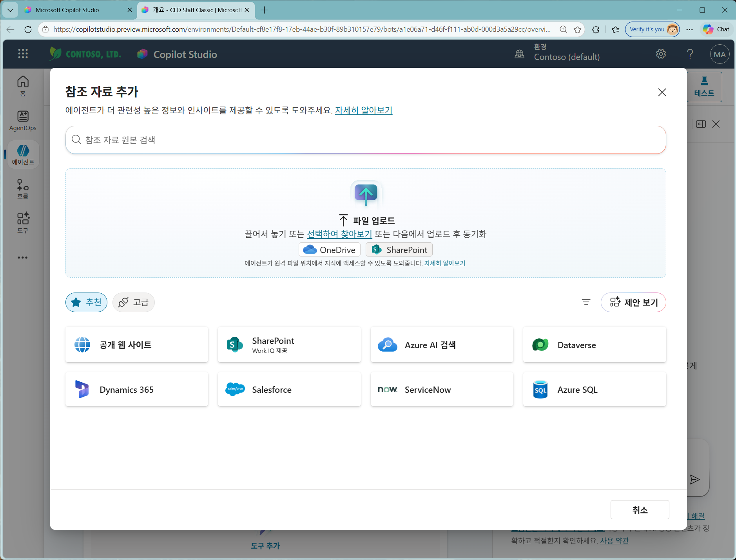Open the settings gear in header
The width and height of the screenshot is (736, 560).
click(x=661, y=54)
